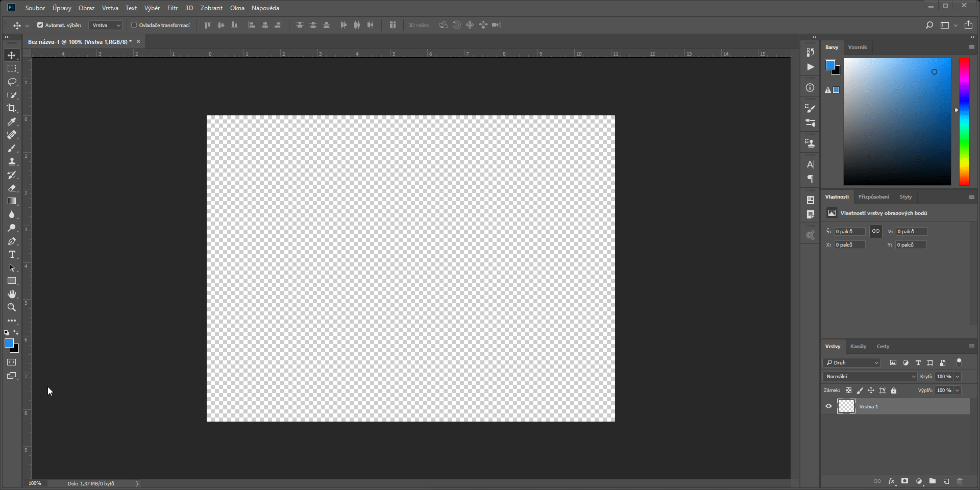Open the Přizpůsobení panel
Viewport: 980px width, 490px height.
coord(874,197)
